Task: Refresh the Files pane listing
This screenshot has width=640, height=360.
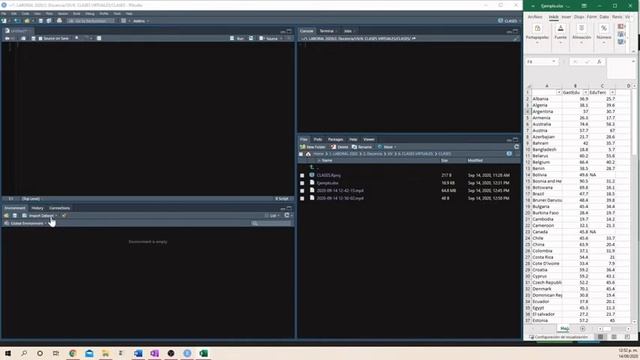Action: click(517, 147)
